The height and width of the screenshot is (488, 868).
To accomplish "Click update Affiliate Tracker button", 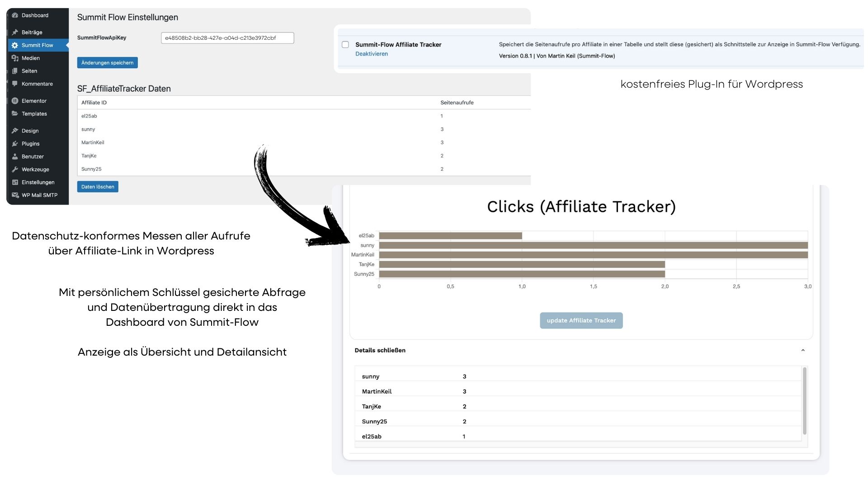I will tap(581, 320).
